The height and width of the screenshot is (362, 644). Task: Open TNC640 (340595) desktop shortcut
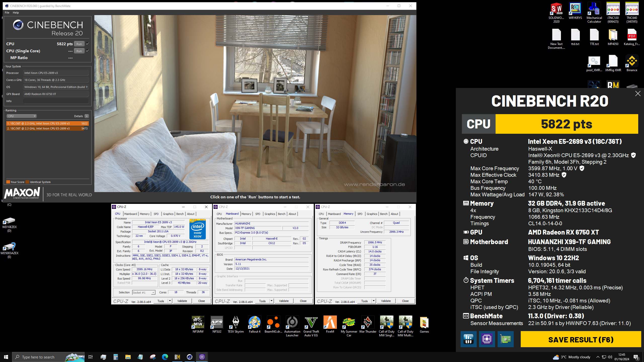pos(632,13)
